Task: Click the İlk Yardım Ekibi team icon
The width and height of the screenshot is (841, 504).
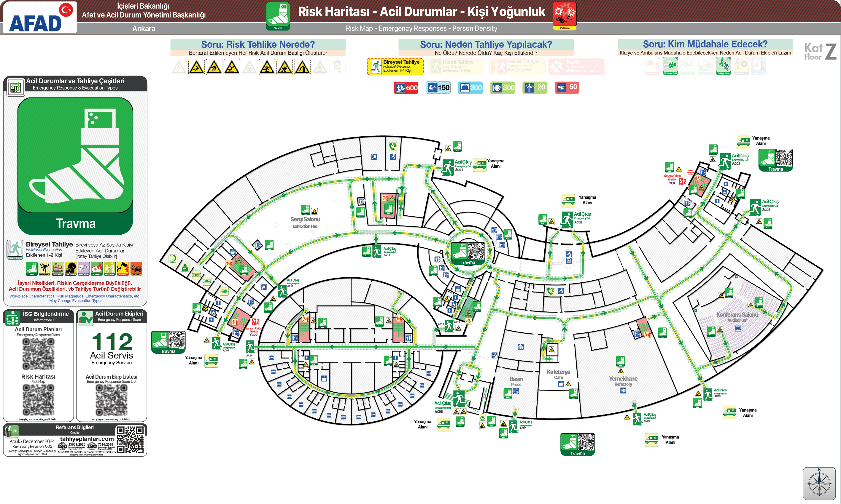Action: 670,65
